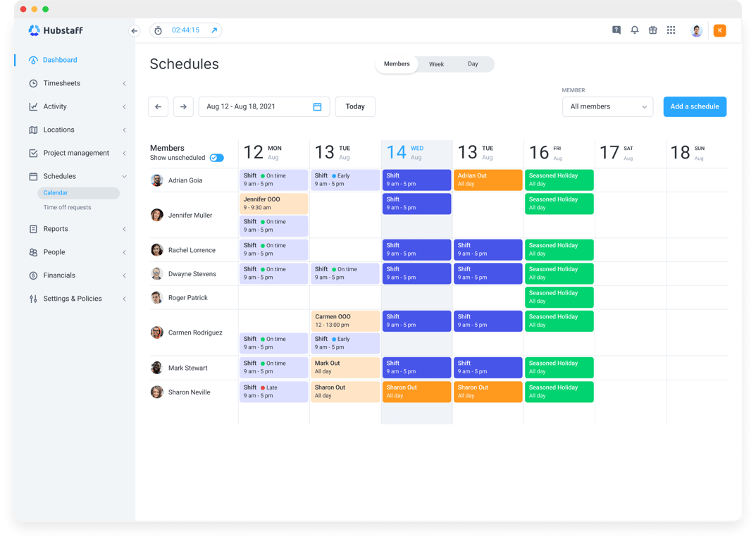Switch to the Week view
756x541 pixels.
[x=436, y=64]
